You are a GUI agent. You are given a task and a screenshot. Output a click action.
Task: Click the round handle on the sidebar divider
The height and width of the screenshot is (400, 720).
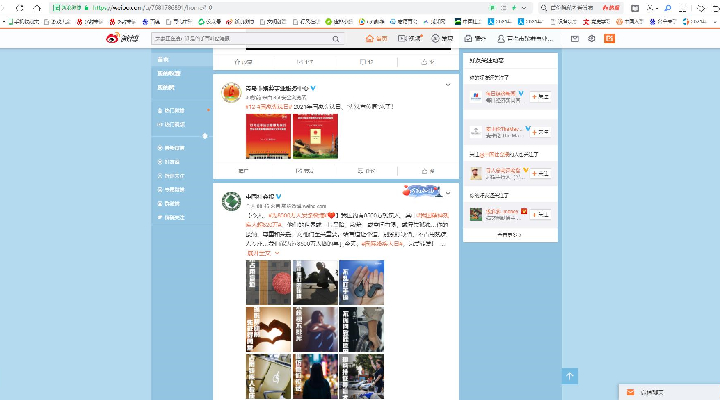(x=205, y=136)
